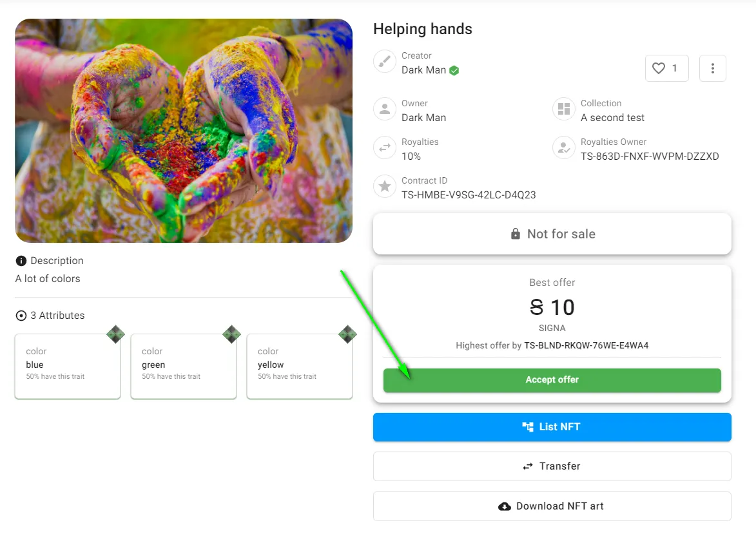This screenshot has height=534, width=756.
Task: Open the three-dot more options menu
Action: tap(713, 68)
